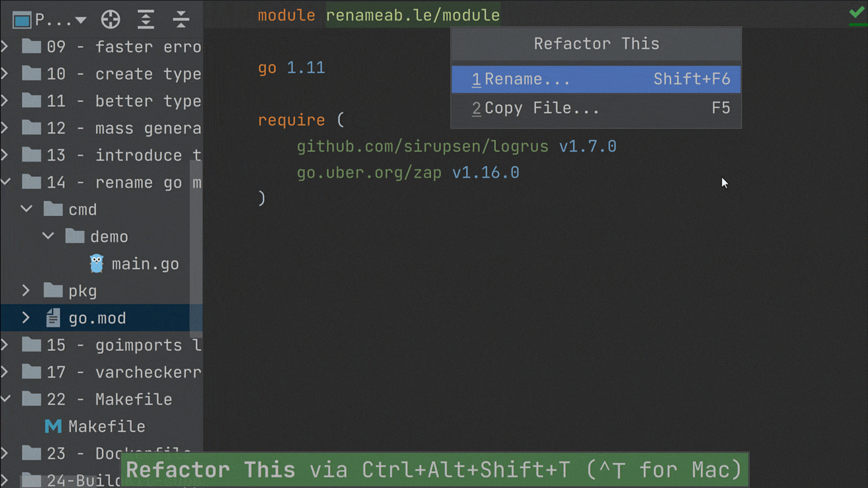Image resolution: width=868 pixels, height=488 pixels.
Task: Click the project tree vertical scrollbar
Action: [196, 248]
